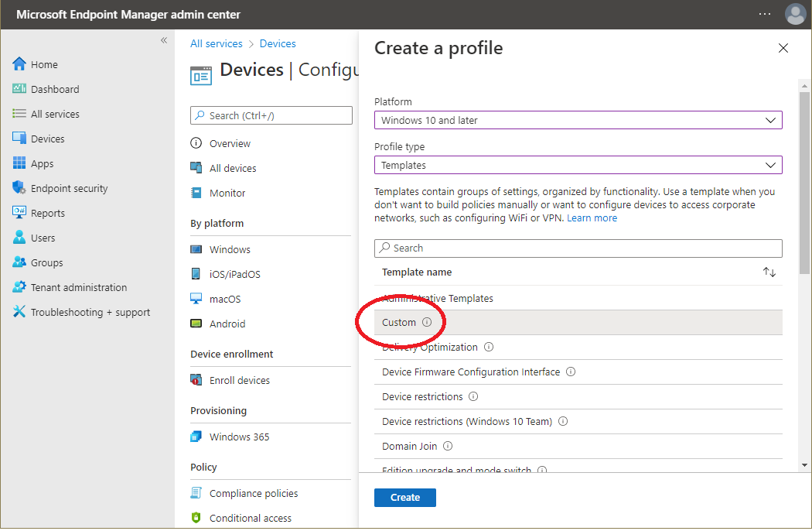812x531 pixels.
Task: Select the Domain Join template
Action: [x=578, y=447]
